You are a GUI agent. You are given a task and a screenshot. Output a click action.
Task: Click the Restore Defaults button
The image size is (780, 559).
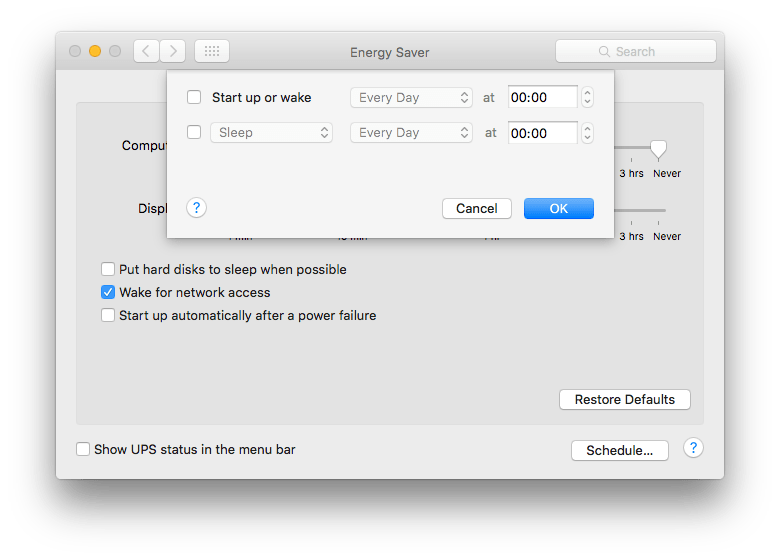point(625,400)
